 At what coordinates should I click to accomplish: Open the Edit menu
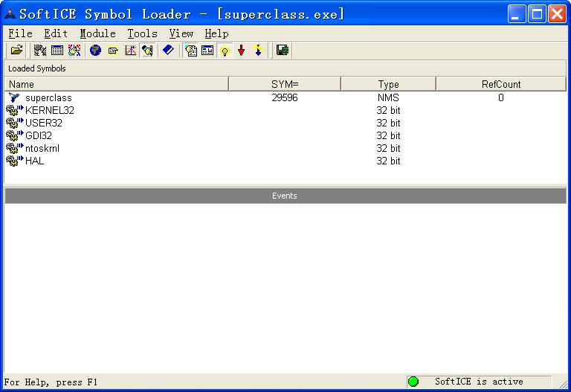(x=56, y=33)
